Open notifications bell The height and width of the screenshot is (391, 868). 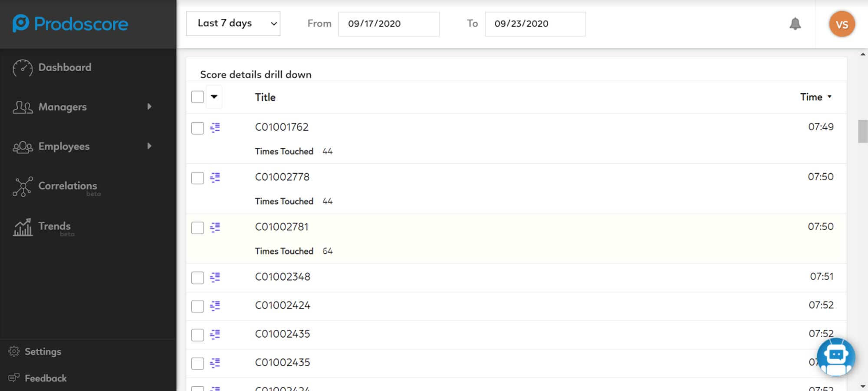click(795, 23)
